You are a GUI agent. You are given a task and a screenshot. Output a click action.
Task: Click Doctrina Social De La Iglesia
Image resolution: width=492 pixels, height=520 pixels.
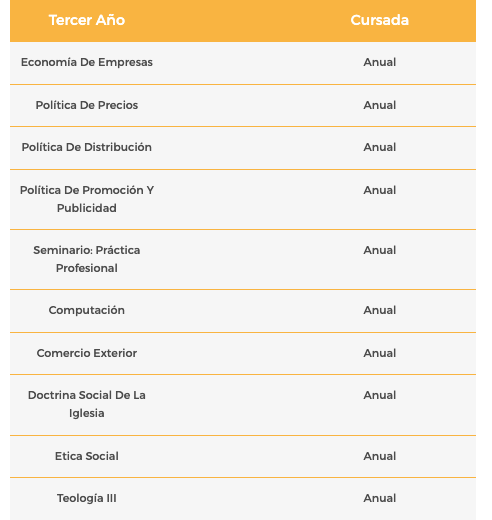87,404
